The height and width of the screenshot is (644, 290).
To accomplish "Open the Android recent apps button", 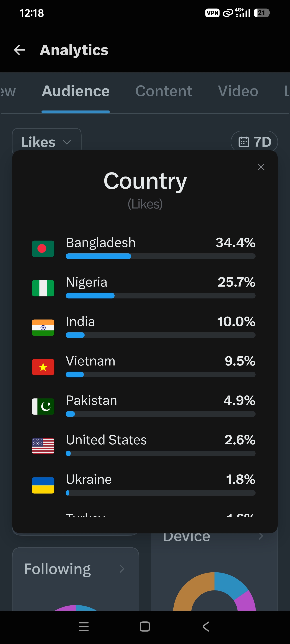I will click(x=84, y=626).
